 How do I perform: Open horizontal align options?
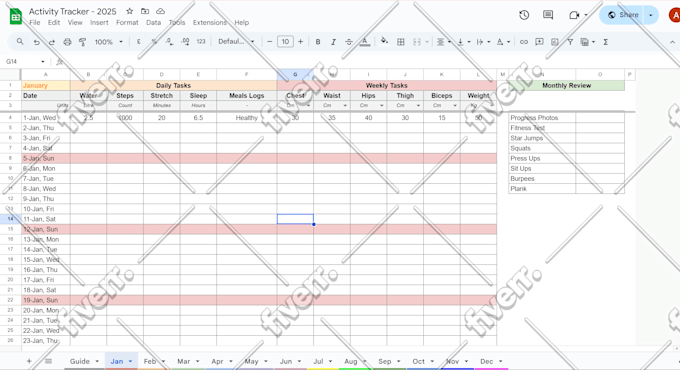(443, 42)
